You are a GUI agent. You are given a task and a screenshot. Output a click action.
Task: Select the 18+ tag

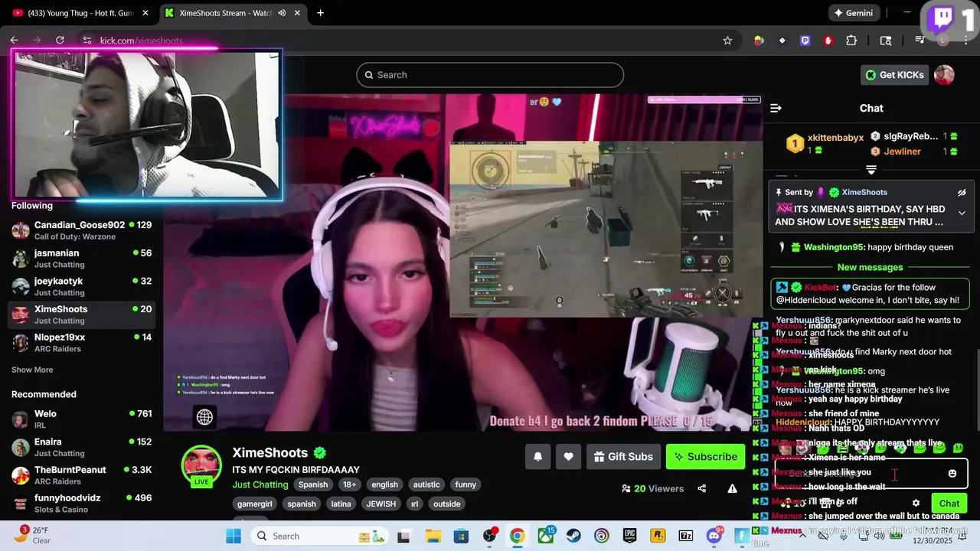[349, 484]
